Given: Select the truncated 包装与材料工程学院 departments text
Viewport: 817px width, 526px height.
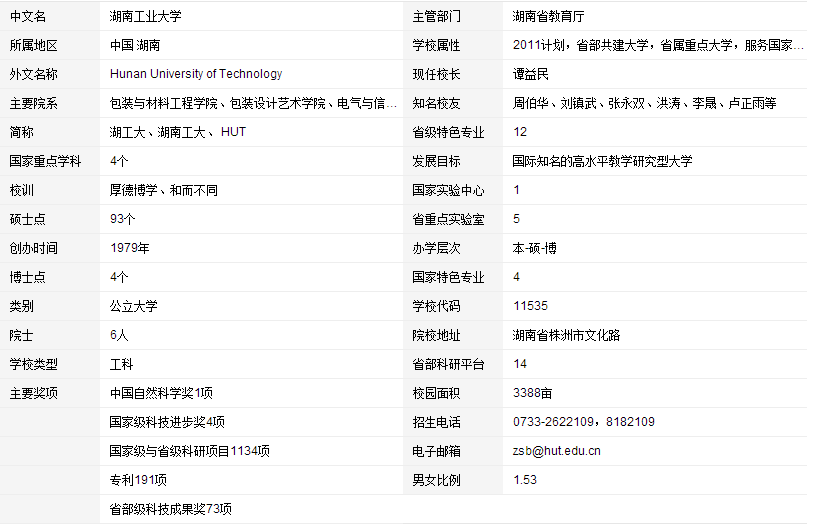Looking at the screenshot, I should [x=253, y=103].
